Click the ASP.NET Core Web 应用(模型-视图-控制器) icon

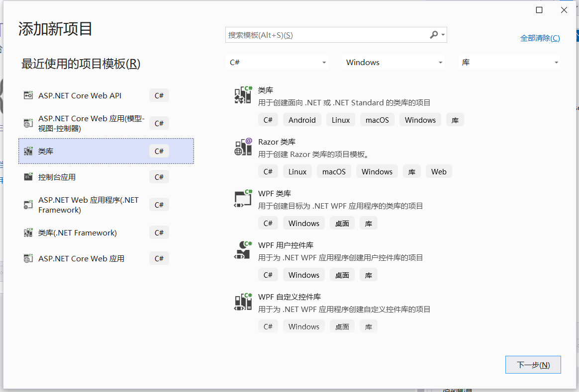[28, 123]
